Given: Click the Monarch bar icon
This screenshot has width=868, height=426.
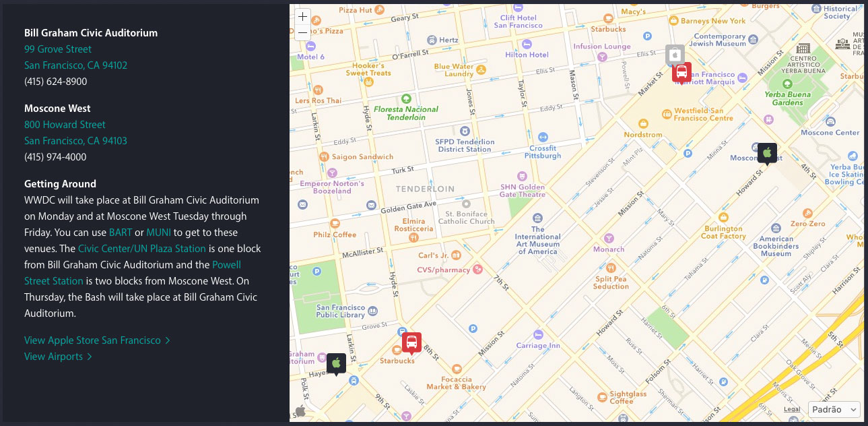Looking at the screenshot, I should (x=609, y=239).
